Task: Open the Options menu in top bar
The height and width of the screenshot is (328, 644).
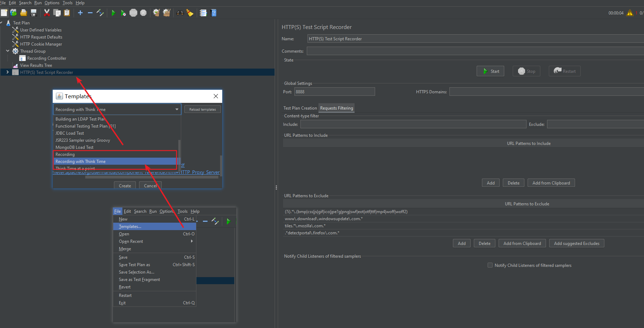Action: coord(52,3)
